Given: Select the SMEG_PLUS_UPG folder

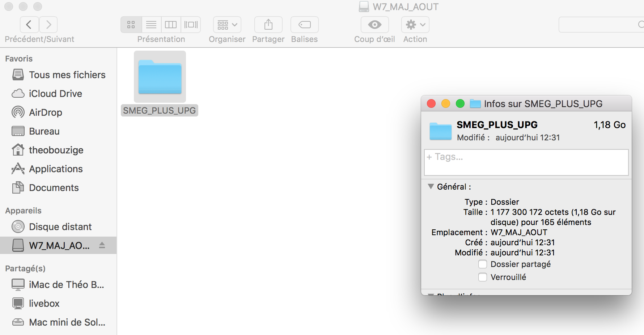Looking at the screenshot, I should point(160,77).
